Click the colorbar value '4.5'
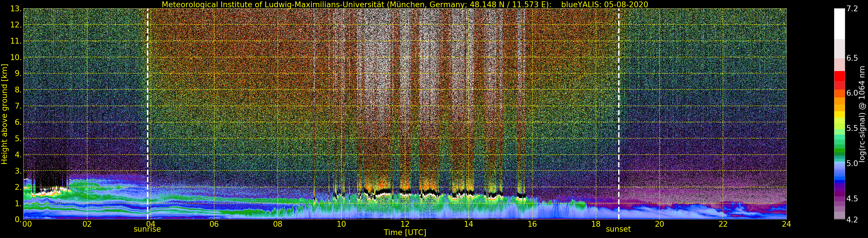The width and height of the screenshot is (868, 238). pos(852,198)
